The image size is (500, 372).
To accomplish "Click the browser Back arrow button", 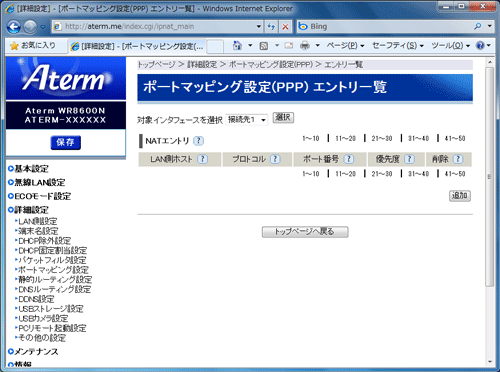I will click(14, 27).
